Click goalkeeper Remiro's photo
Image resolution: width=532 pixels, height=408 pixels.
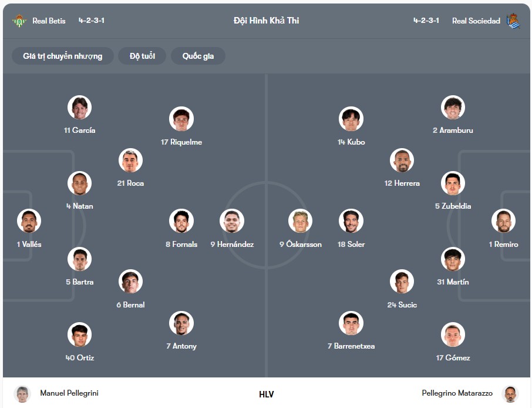point(503,221)
